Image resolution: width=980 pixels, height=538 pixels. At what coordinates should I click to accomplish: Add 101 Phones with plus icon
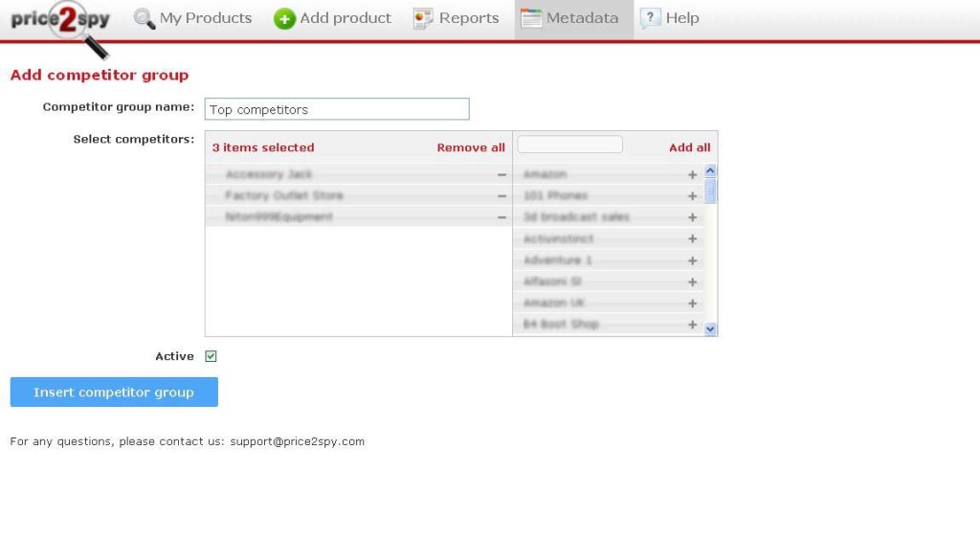coord(693,196)
